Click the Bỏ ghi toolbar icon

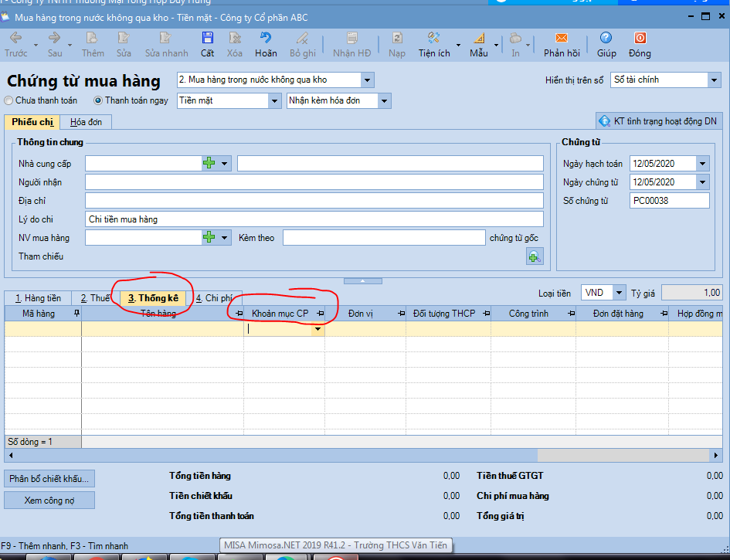(303, 45)
